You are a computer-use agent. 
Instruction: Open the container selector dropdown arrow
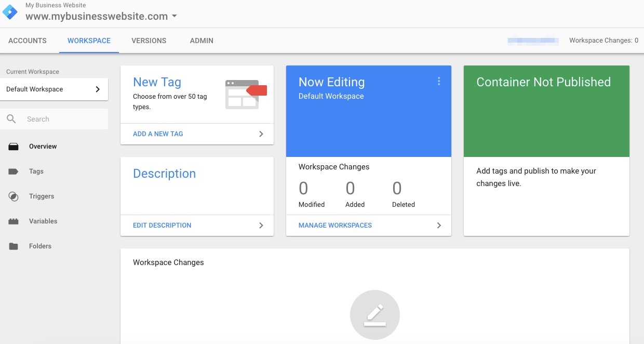[x=175, y=16]
